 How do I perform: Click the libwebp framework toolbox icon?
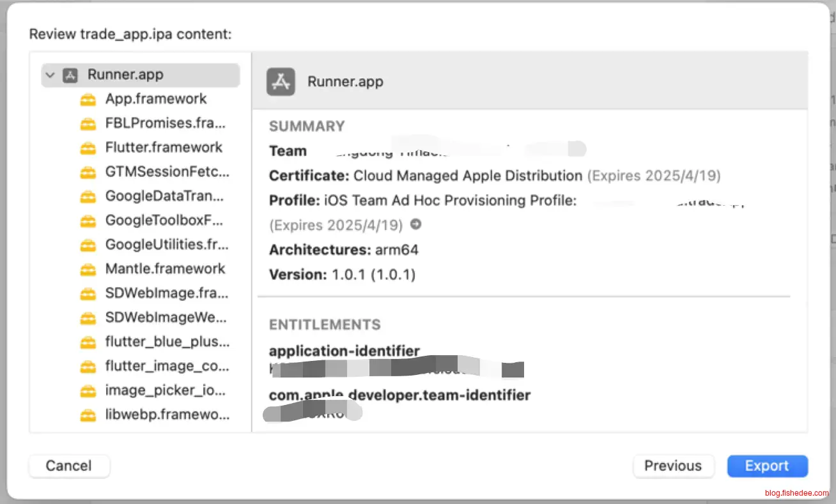[88, 415]
